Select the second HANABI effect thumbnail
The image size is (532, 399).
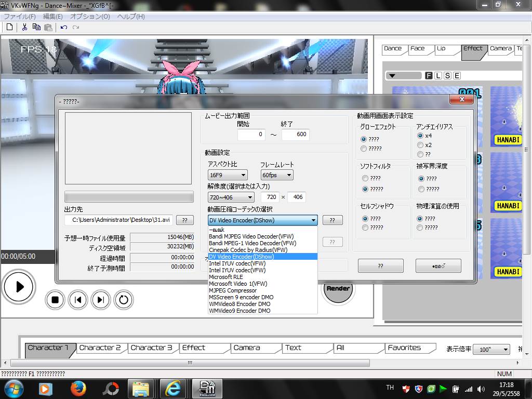506,182
